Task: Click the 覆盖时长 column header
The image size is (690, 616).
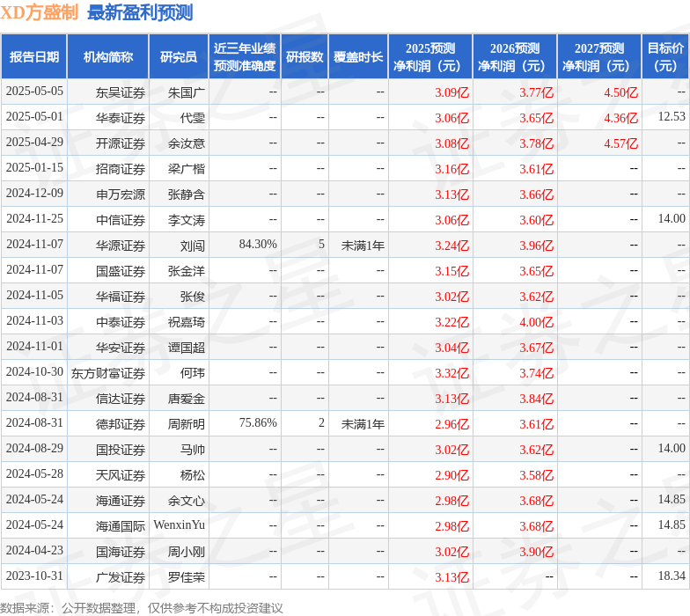Action: (358, 56)
